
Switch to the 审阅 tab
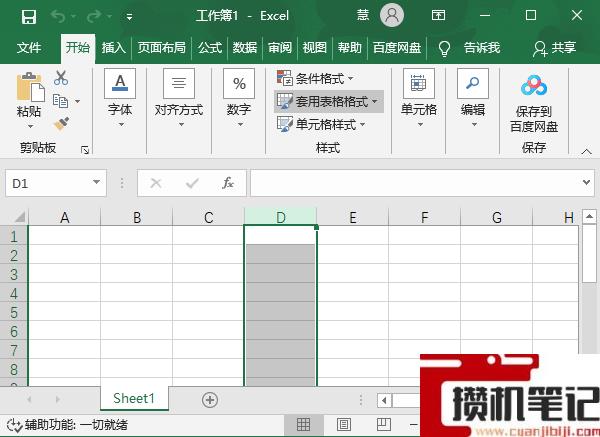coord(279,47)
